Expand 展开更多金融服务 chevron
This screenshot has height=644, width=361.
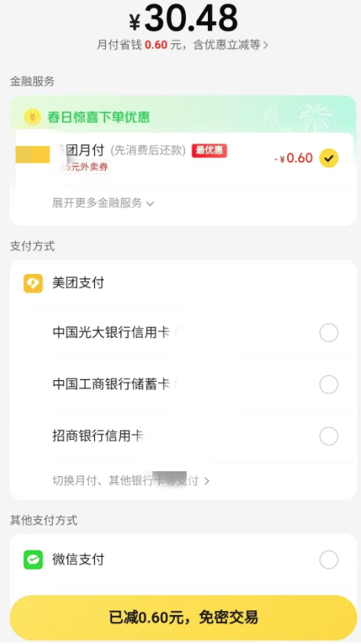(150, 203)
